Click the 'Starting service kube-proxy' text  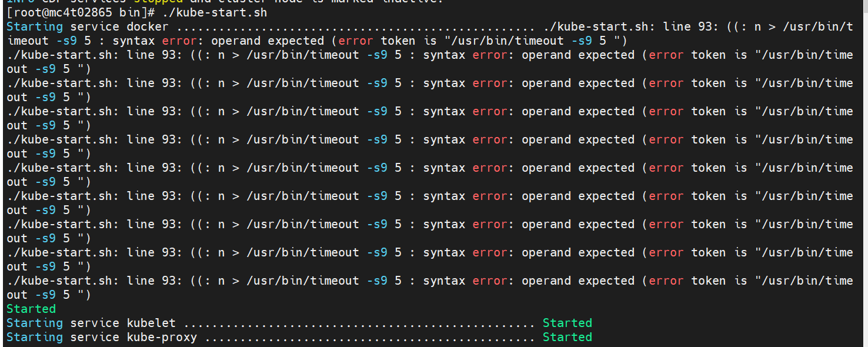[101, 337]
